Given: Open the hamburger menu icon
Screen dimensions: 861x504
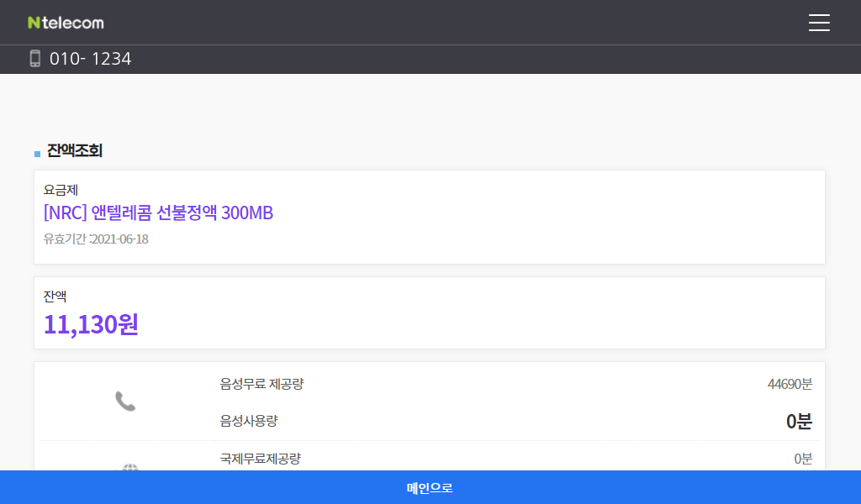Looking at the screenshot, I should 819,23.
